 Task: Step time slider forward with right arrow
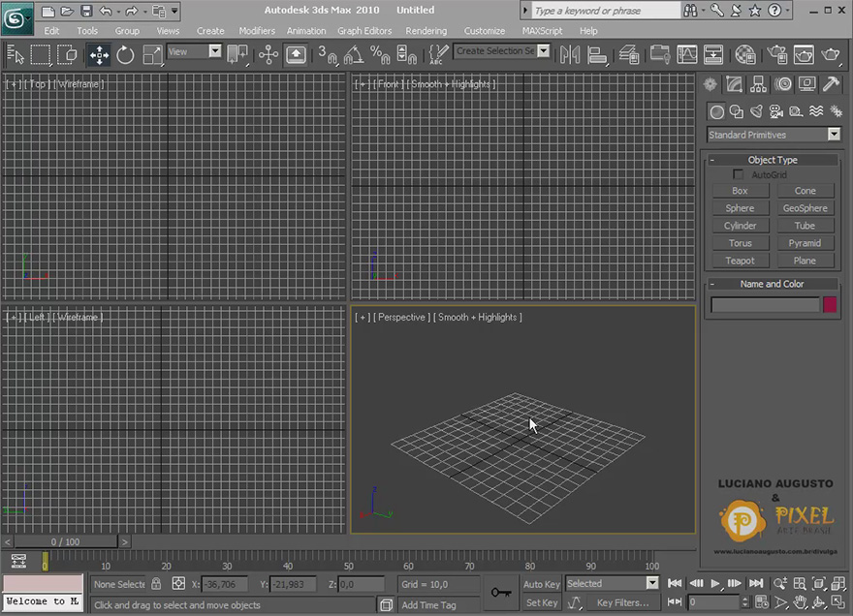(x=125, y=541)
